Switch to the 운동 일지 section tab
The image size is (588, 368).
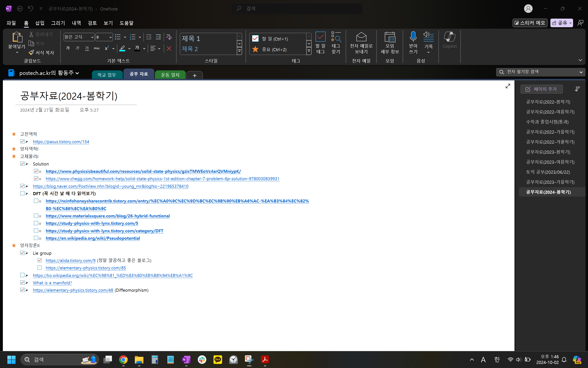tap(170, 75)
